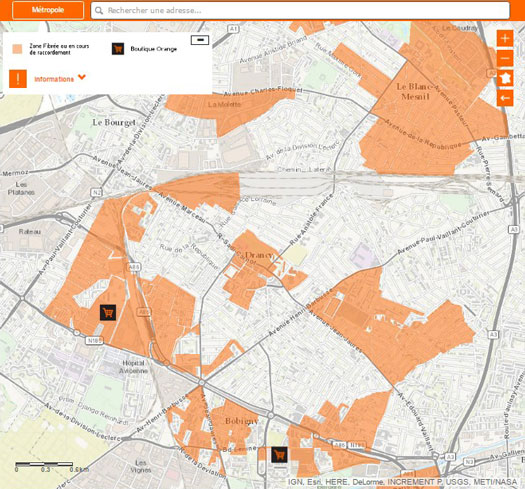
Task: Select the Boutique Orange marker south of Bobigny
Action: (279, 455)
